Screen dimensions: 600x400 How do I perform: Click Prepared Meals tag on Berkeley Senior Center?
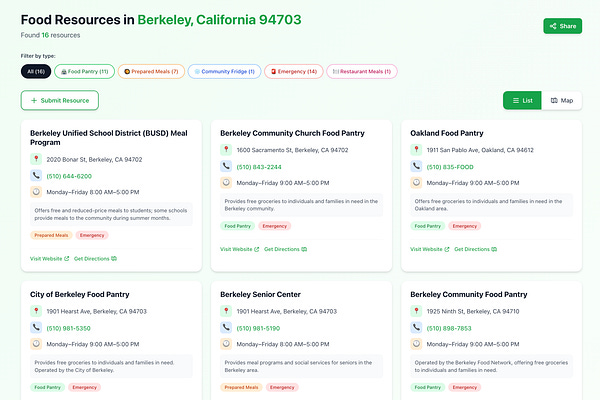click(x=241, y=387)
